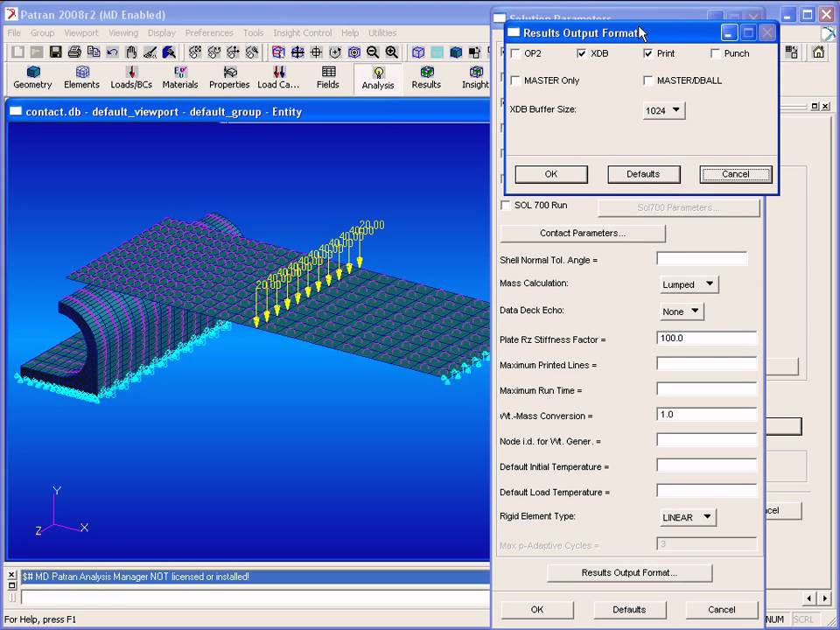This screenshot has height=630, width=840.
Task: Click the Zoom Out magnifier icon
Action: 373,52
